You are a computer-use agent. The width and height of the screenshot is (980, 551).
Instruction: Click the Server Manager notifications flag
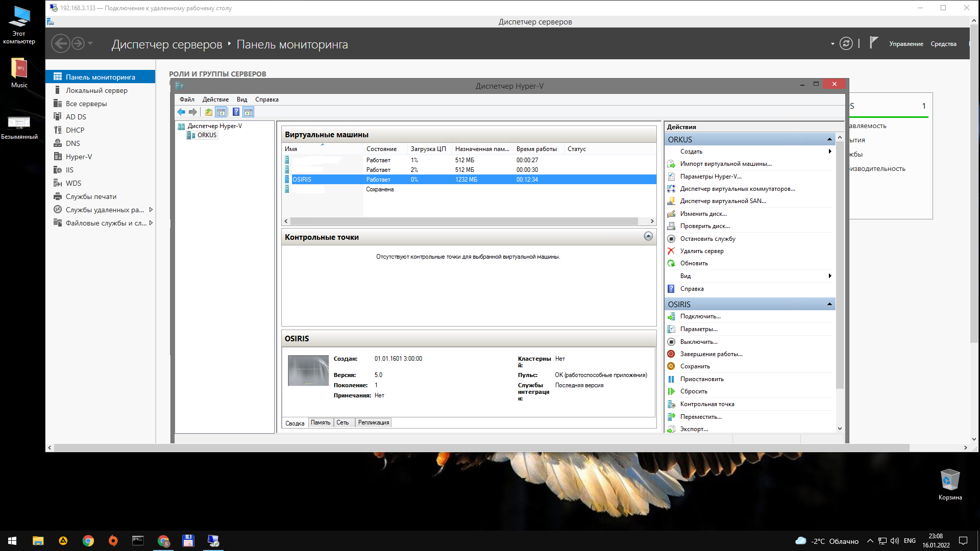(874, 42)
